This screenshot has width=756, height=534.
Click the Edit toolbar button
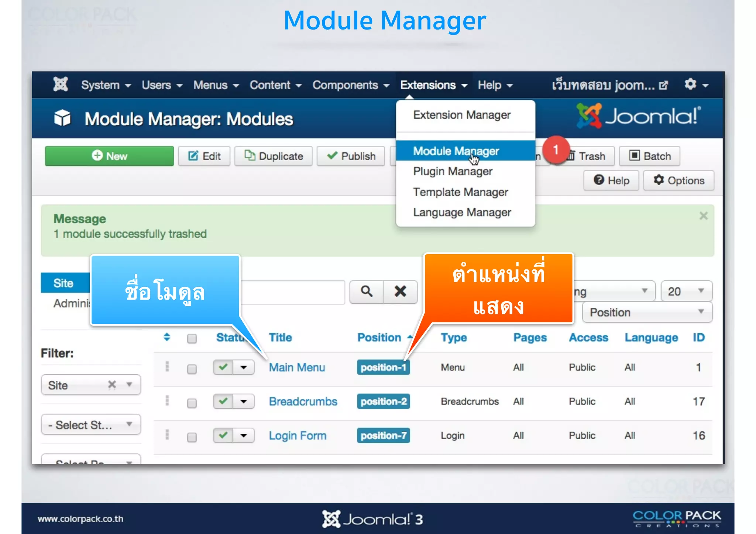click(204, 156)
